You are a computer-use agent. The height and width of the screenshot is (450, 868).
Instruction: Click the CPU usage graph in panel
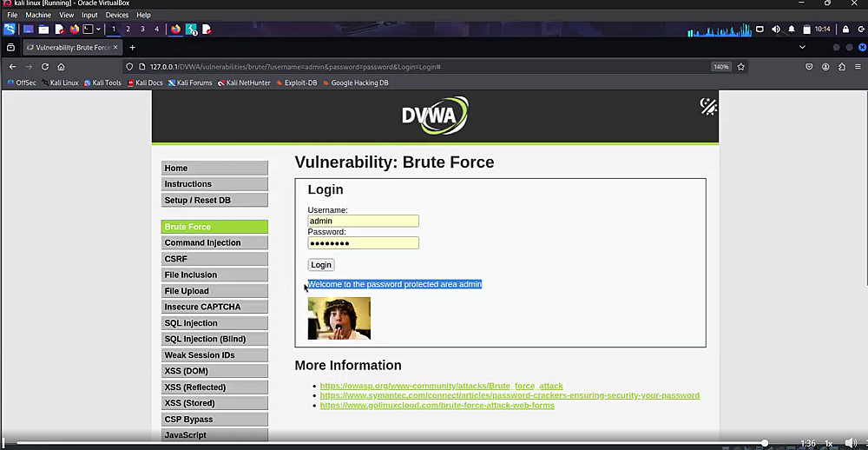coord(719,30)
